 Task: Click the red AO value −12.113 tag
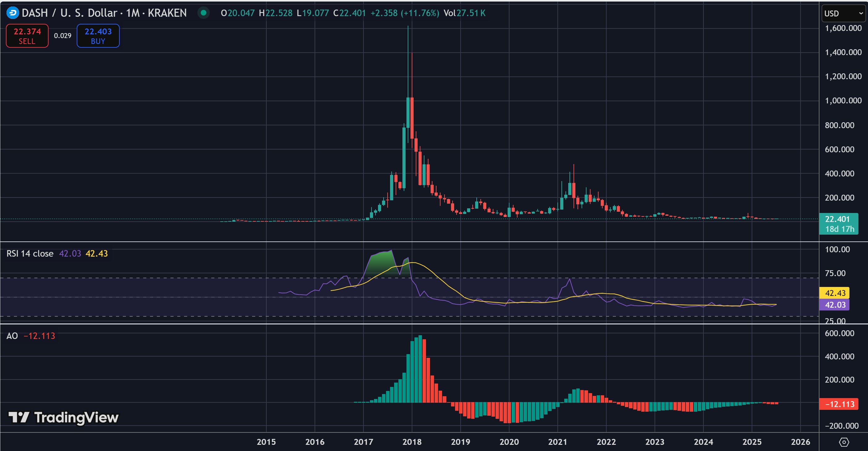838,404
